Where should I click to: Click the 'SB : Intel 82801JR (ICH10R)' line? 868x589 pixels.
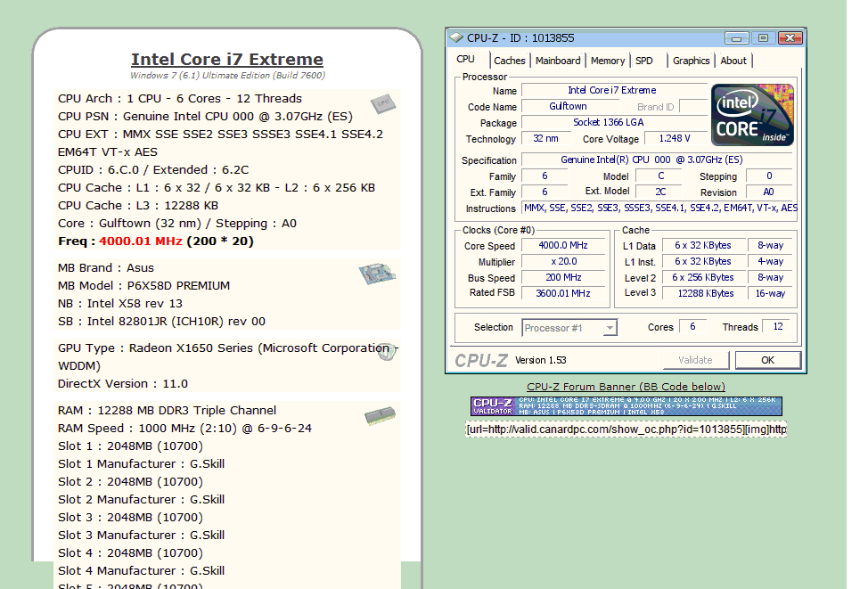point(161,321)
